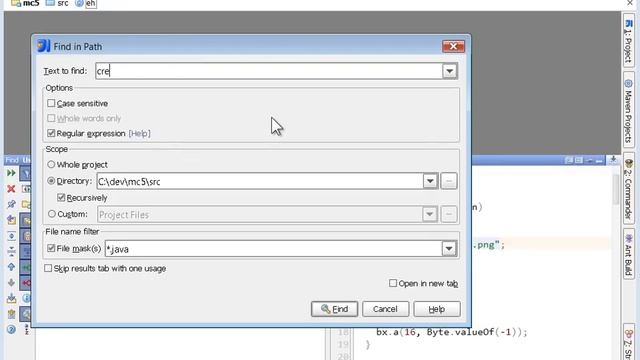Open the File mask dropdown arrow
The height and width of the screenshot is (360, 640).
coord(449,249)
